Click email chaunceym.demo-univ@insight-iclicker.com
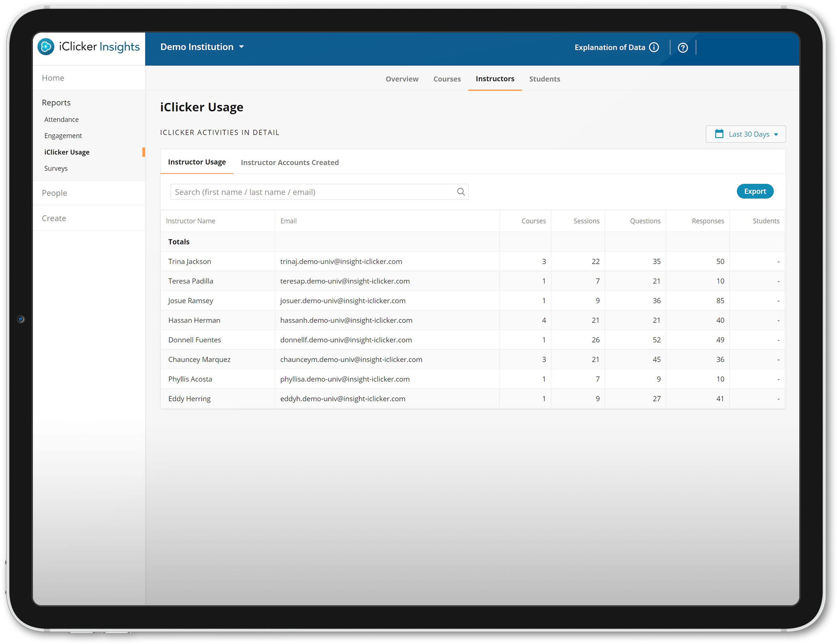 351,360
